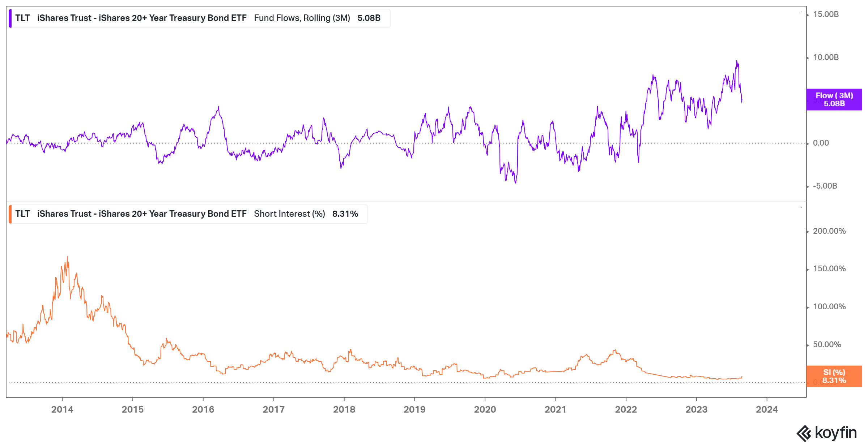The height and width of the screenshot is (448, 868).
Task: Click the 2023 x-axis label
Action: pyautogui.click(x=697, y=410)
